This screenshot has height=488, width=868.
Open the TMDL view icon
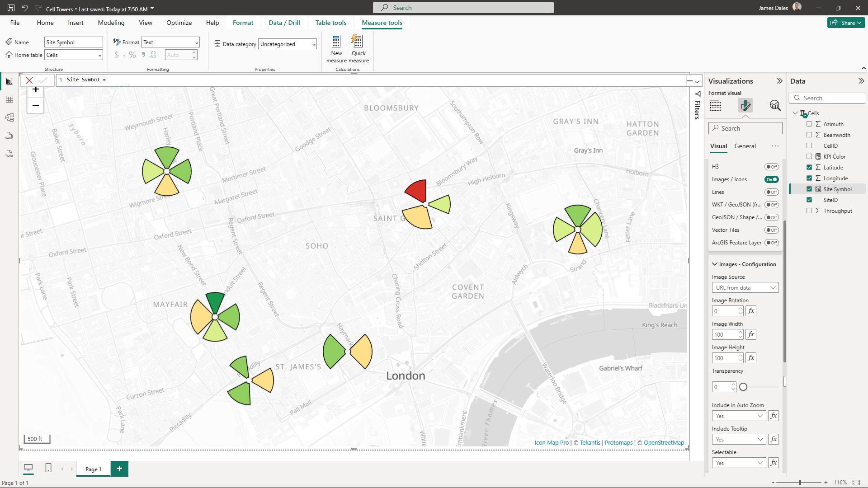[9, 154]
